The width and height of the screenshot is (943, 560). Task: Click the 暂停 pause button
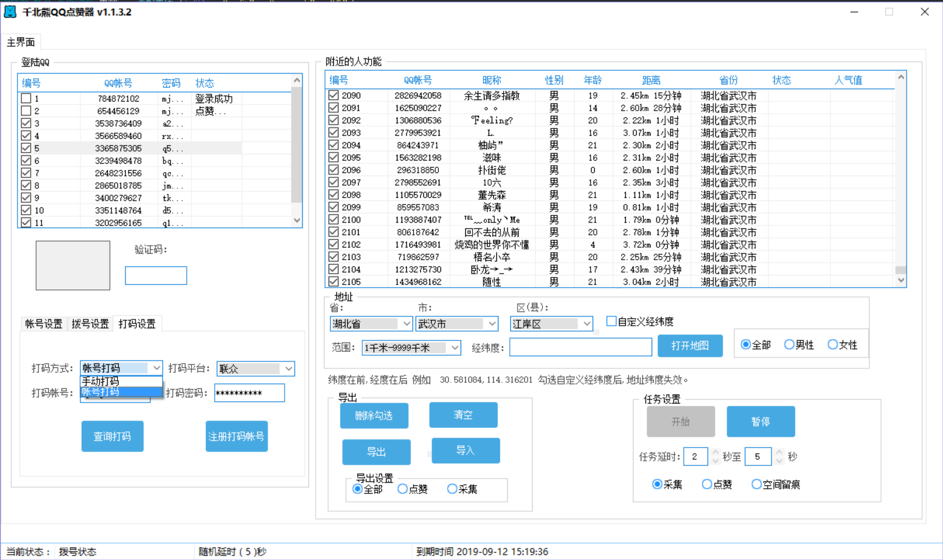pos(761,422)
